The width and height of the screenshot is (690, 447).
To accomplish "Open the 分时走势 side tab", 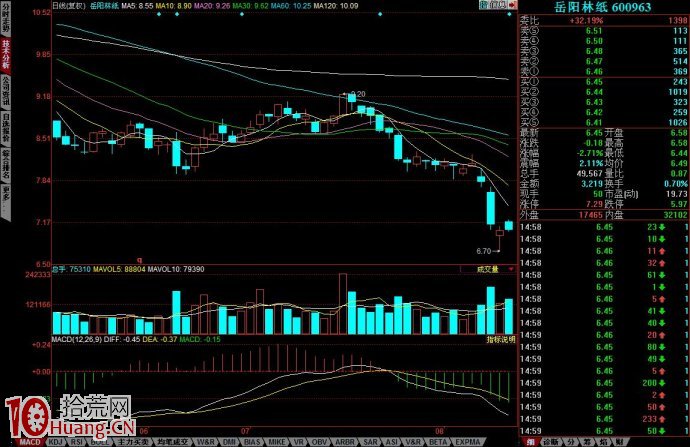I will pos(5,20).
